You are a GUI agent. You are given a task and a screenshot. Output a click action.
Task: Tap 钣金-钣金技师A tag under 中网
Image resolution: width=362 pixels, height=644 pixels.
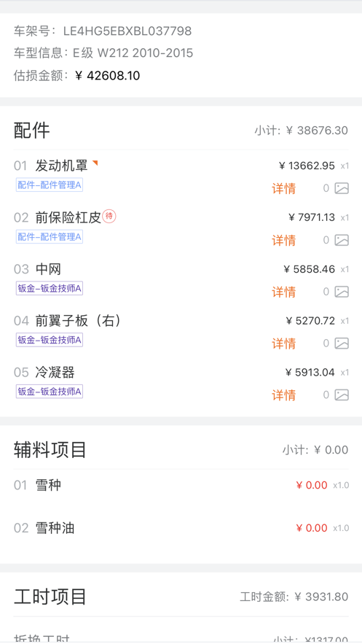click(x=50, y=288)
